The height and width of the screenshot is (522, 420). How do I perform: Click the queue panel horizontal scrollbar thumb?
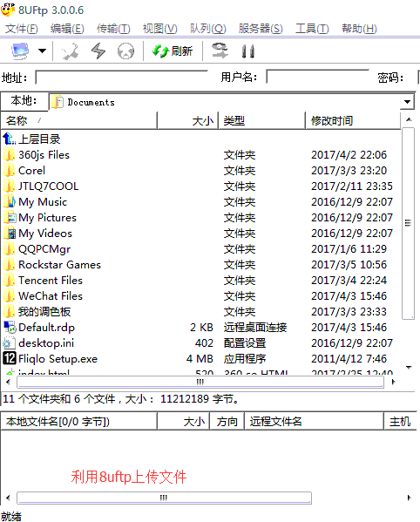164,498
